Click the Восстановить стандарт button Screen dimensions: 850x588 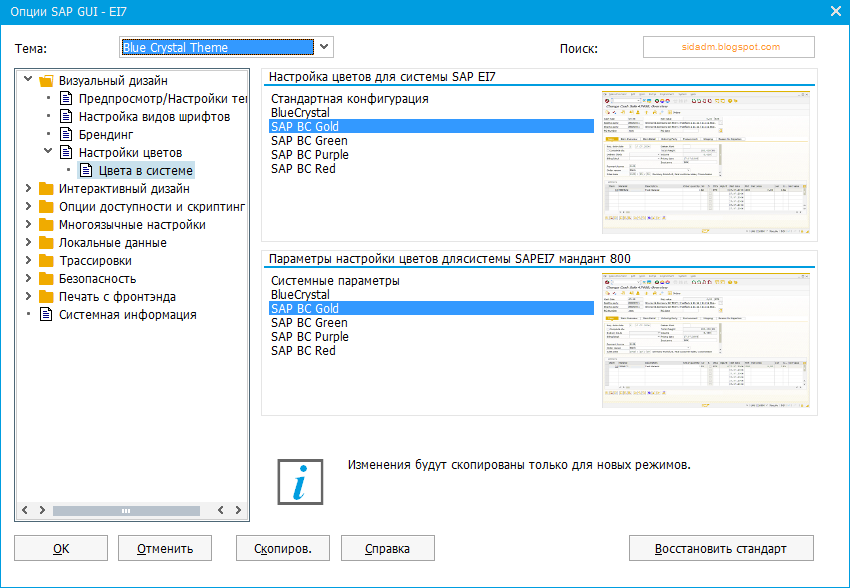pyautogui.click(x=721, y=548)
